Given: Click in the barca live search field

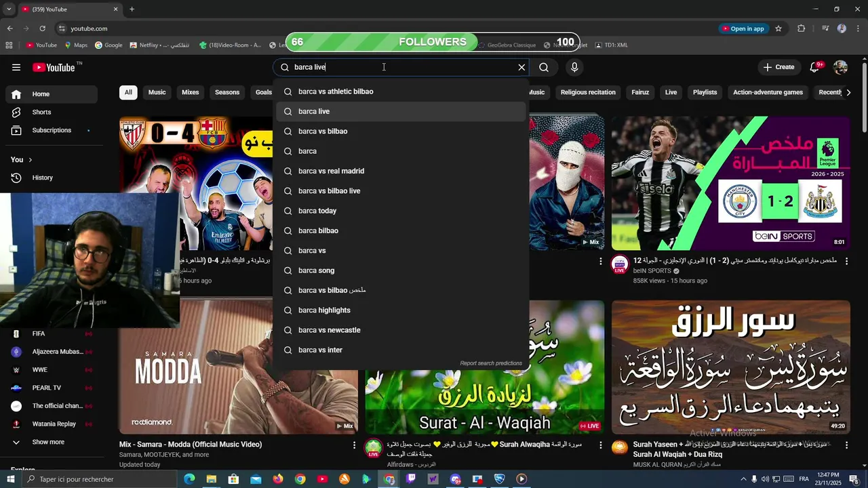Looking at the screenshot, I should click(400, 67).
